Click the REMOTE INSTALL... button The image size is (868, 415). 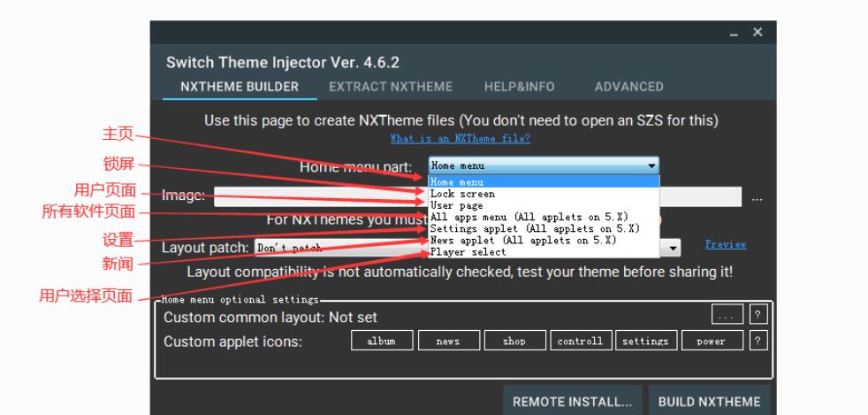tap(573, 401)
